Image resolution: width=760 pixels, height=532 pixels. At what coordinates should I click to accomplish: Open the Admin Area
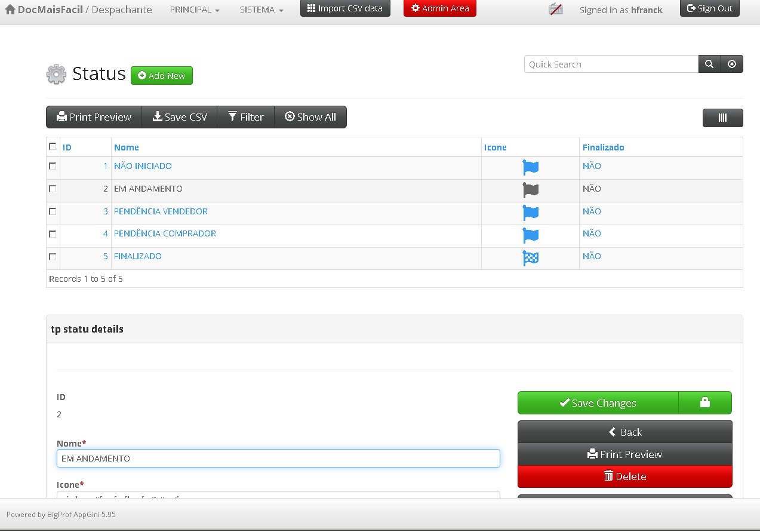pyautogui.click(x=440, y=8)
